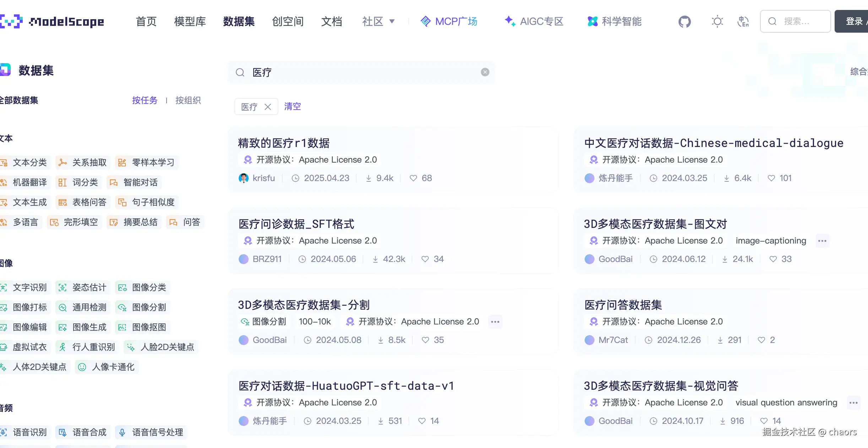Select 按任务 filter view

145,100
